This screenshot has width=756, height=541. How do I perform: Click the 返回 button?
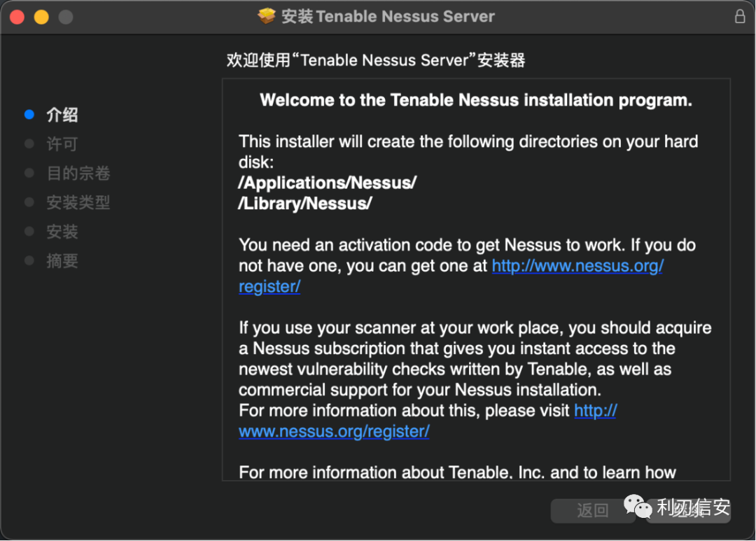(593, 511)
